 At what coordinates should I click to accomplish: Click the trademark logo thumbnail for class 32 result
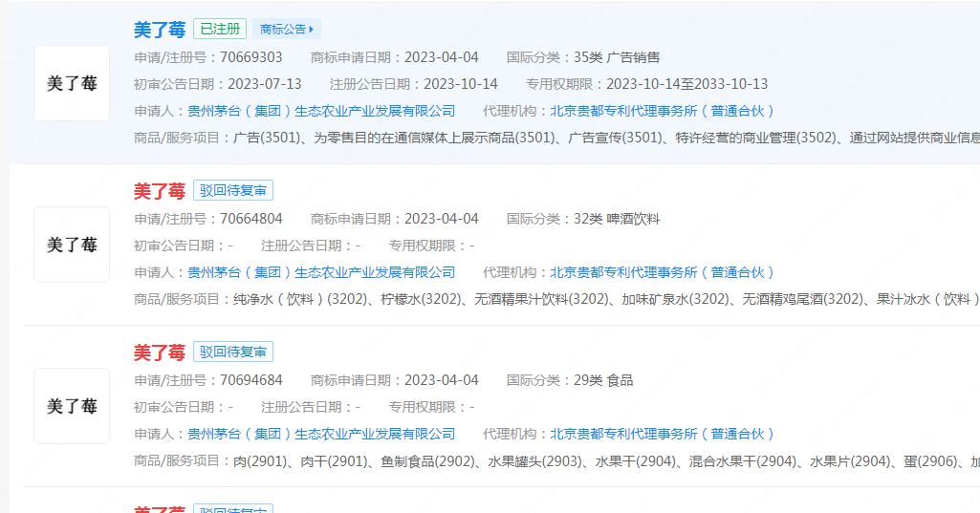tap(72, 245)
